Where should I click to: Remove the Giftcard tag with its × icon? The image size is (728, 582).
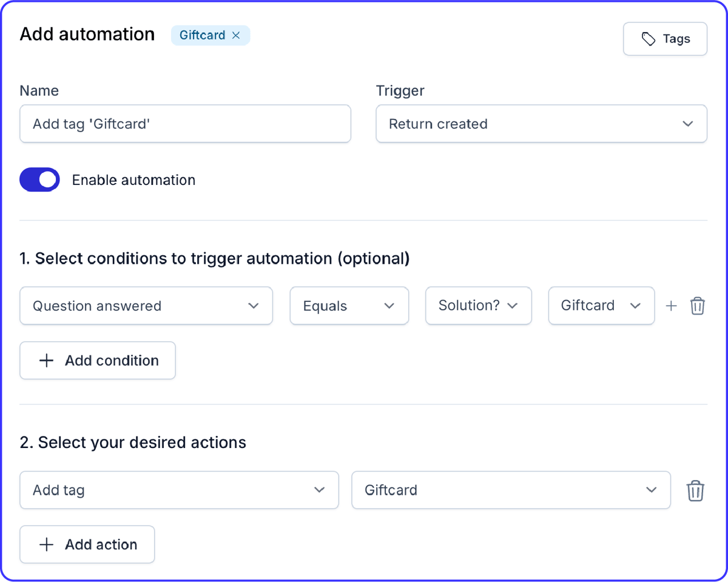pos(236,35)
